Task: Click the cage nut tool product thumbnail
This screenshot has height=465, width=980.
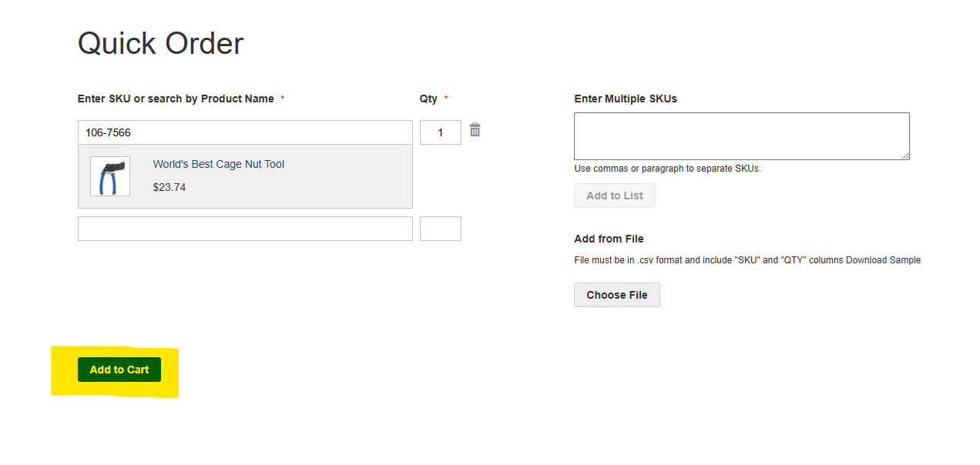Action: tap(110, 176)
